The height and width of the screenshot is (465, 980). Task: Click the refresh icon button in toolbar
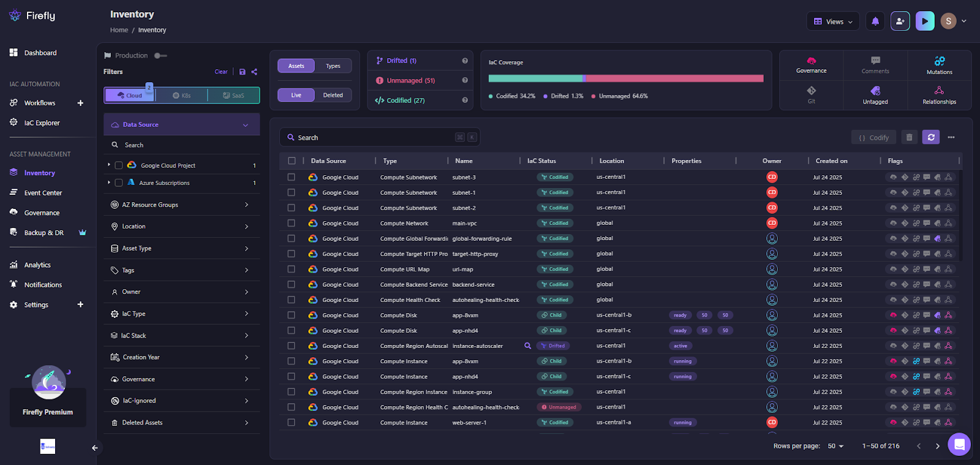pyautogui.click(x=931, y=137)
